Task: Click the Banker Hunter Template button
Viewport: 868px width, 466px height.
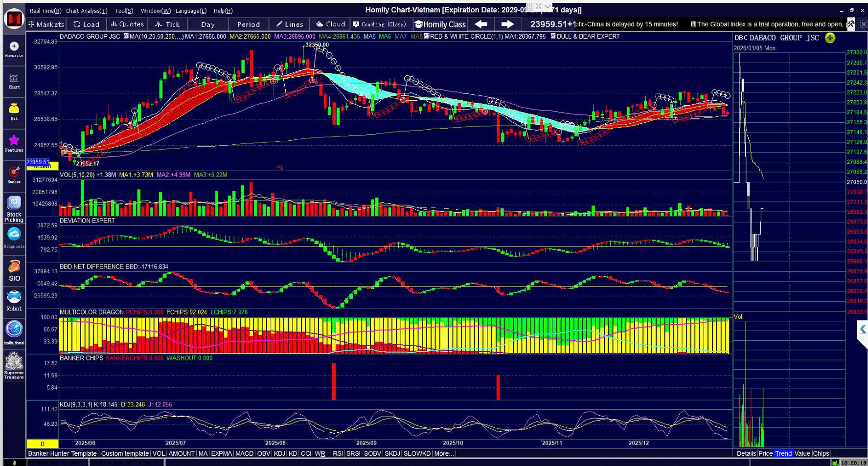Action: 63,453
